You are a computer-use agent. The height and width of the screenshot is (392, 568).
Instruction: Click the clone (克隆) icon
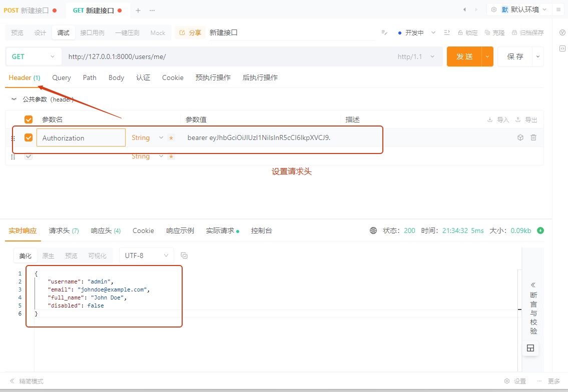494,32
